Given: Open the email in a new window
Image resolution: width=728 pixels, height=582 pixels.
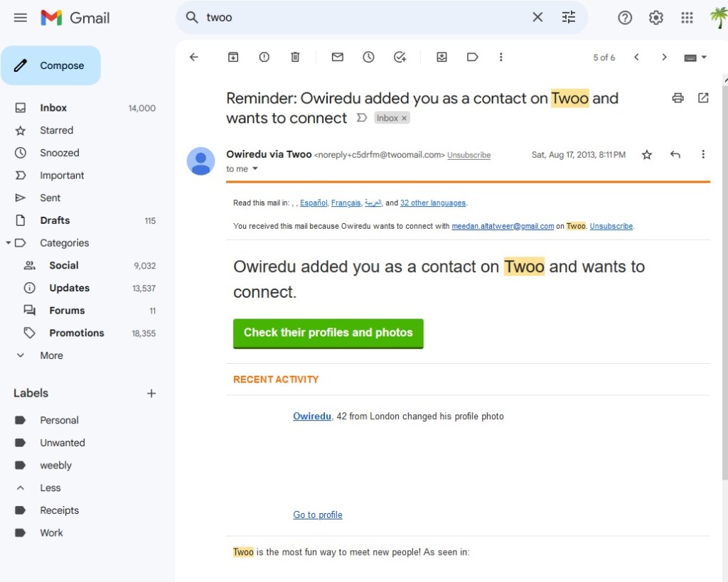Looking at the screenshot, I should pos(703,98).
